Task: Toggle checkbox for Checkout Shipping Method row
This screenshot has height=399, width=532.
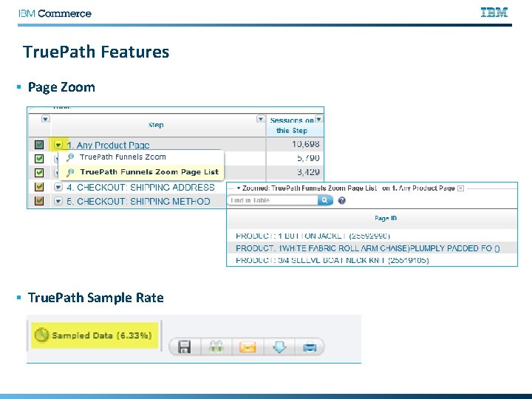Action: pyautogui.click(x=39, y=201)
